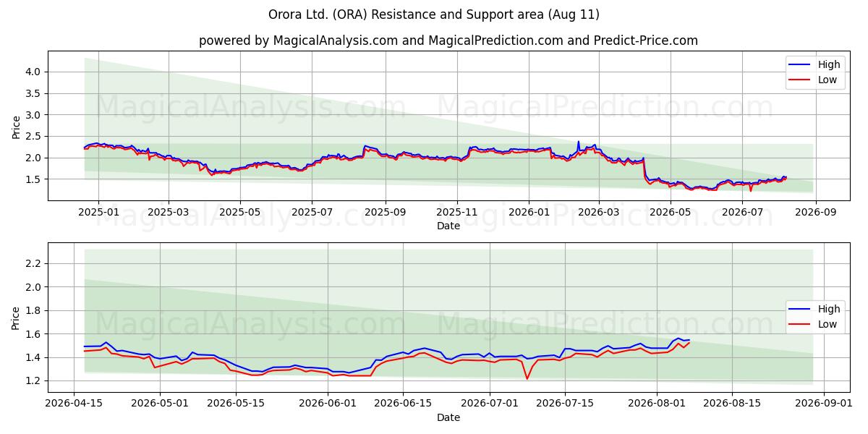Click the '2025-05' x-axis label on the top chart
The width and height of the screenshot is (868, 434).
coord(239,213)
